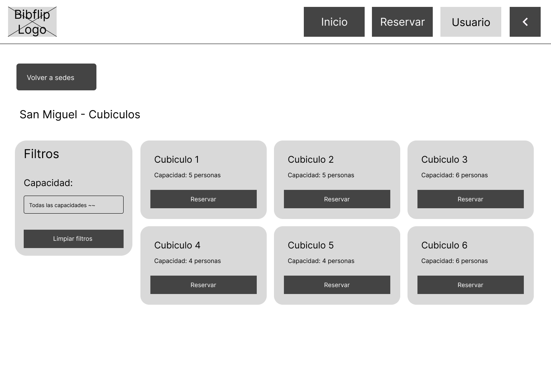Click the Filtros panel heading
The height and width of the screenshot is (392, 551).
[x=41, y=154]
